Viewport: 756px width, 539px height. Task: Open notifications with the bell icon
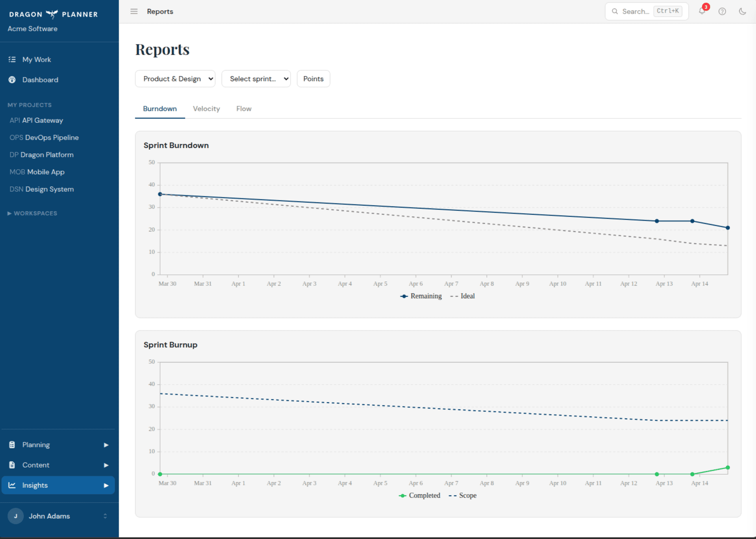click(702, 11)
